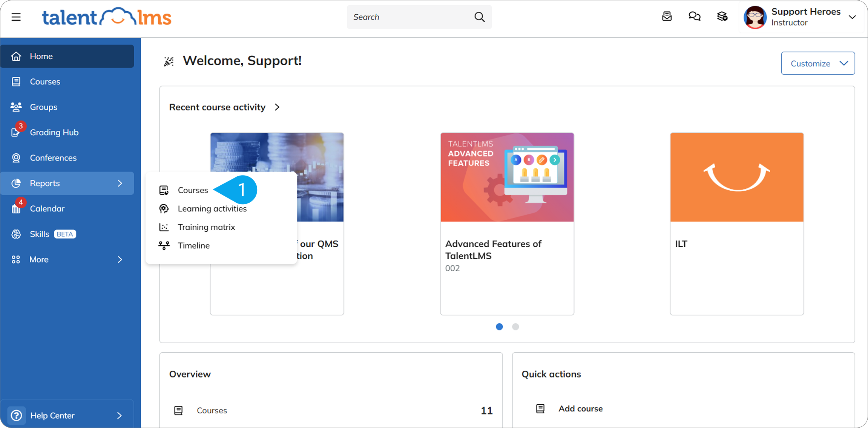Viewport: 868px width, 428px height.
Task: Click the Overview Courses count 11
Action: pyautogui.click(x=486, y=411)
